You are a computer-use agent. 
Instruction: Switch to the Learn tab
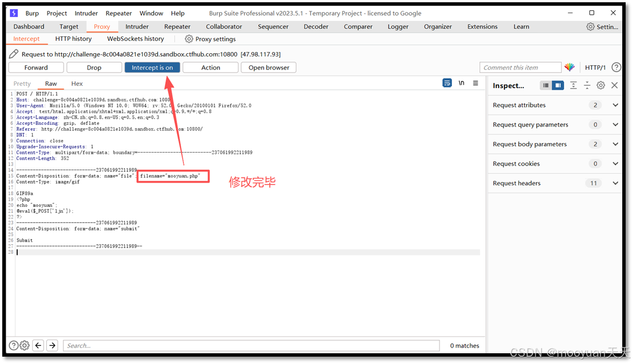tap(521, 27)
